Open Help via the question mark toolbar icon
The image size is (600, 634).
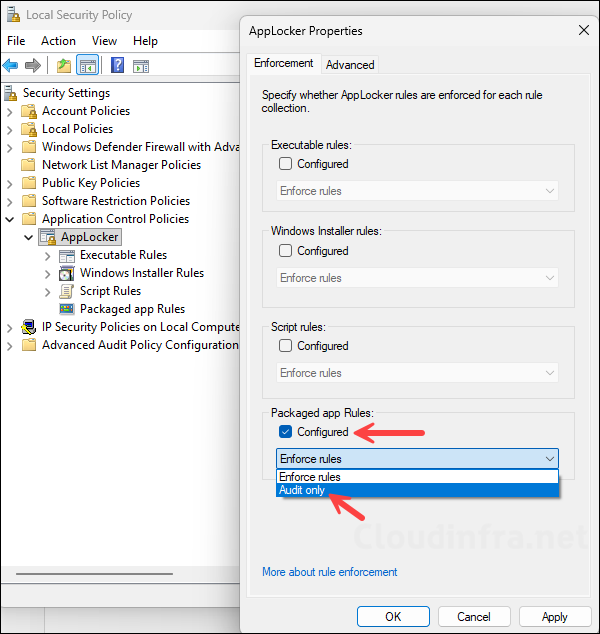tap(117, 66)
